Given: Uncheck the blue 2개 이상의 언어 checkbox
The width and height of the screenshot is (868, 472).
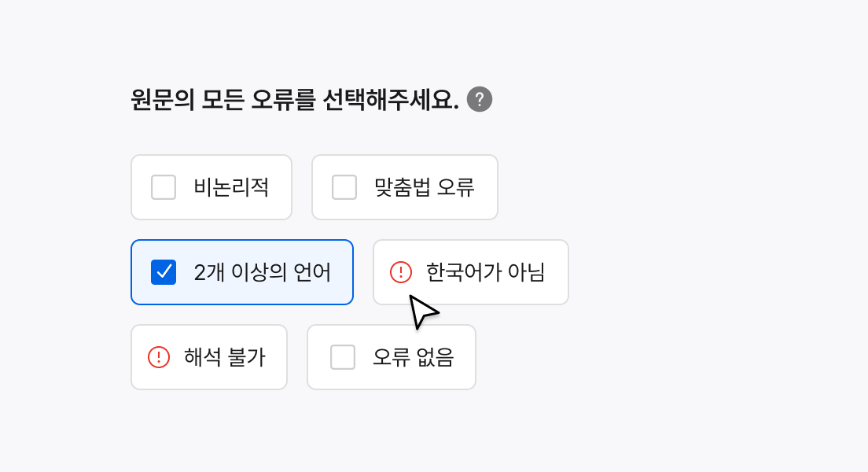Looking at the screenshot, I should point(164,272).
